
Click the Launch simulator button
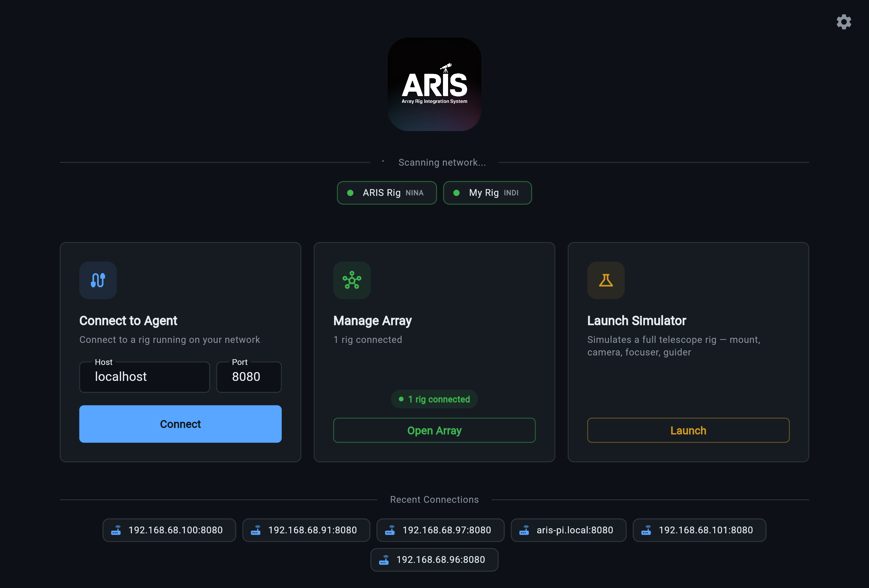(688, 430)
